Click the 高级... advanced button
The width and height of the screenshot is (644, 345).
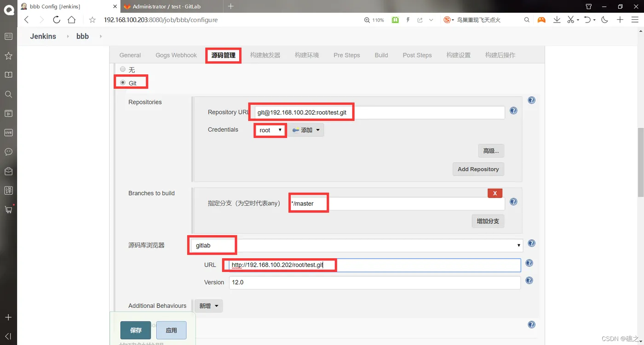pos(491,151)
